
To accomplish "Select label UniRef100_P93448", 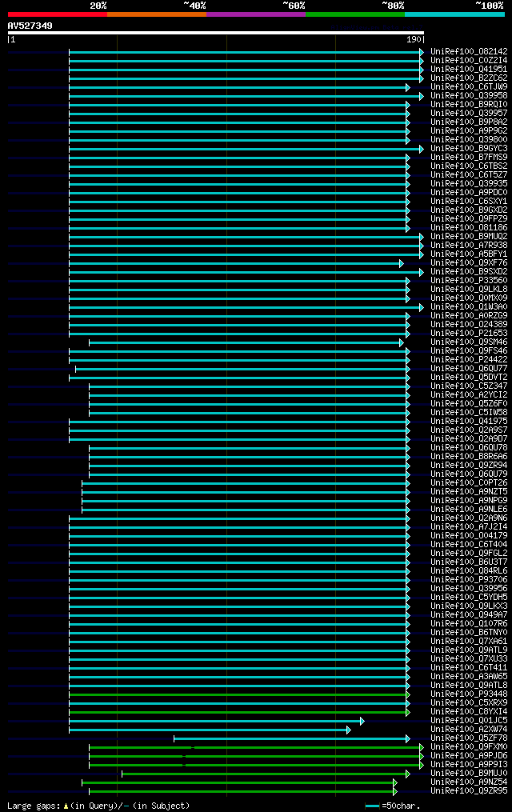I will (469, 694).
